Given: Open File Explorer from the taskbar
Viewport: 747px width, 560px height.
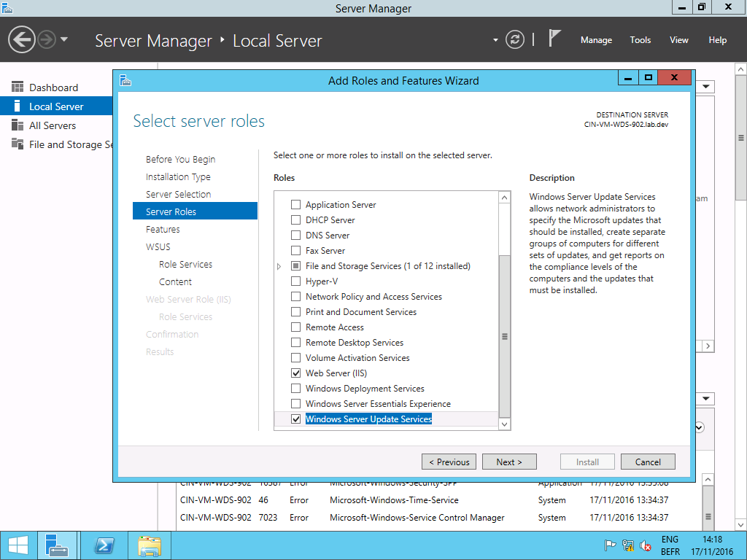Looking at the screenshot, I should click(x=150, y=545).
